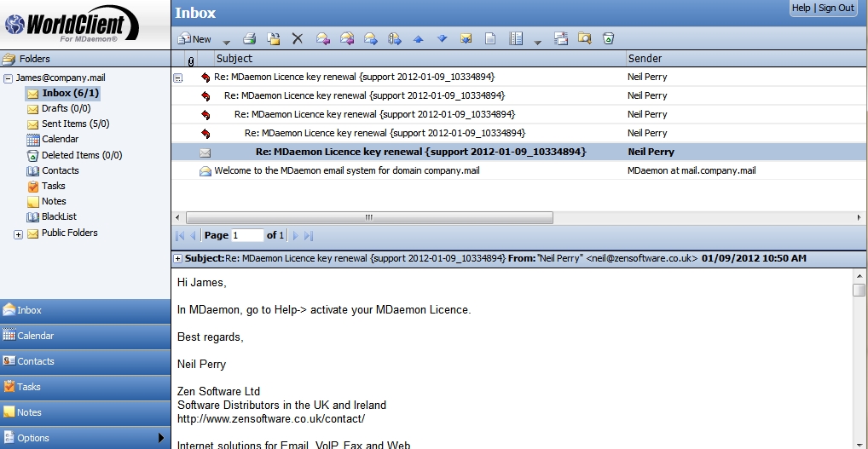The height and width of the screenshot is (449, 868).
Task: Click the Sign Out link
Action: click(x=836, y=8)
